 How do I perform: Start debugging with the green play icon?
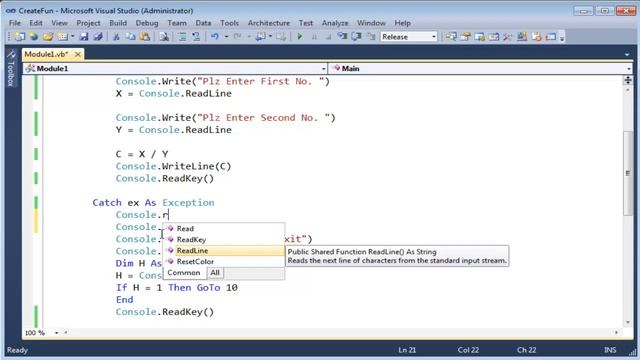(300, 37)
